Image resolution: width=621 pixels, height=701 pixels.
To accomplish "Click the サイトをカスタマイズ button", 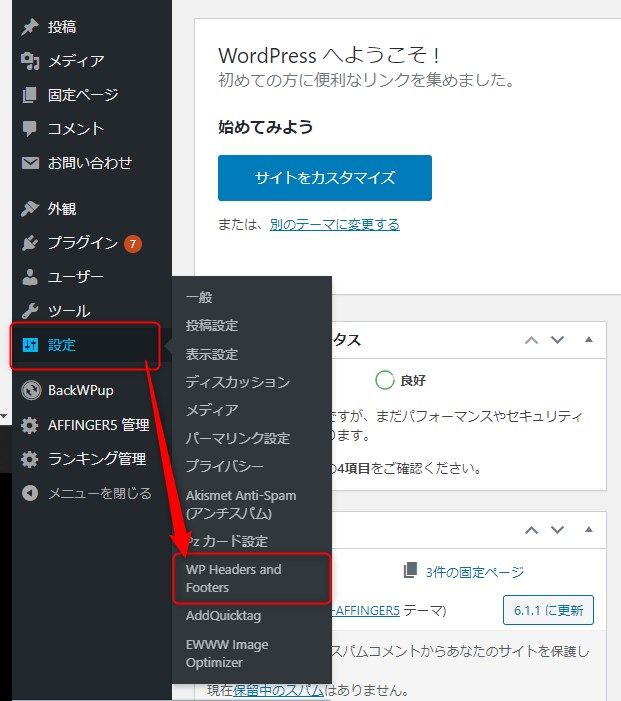I will (x=325, y=178).
